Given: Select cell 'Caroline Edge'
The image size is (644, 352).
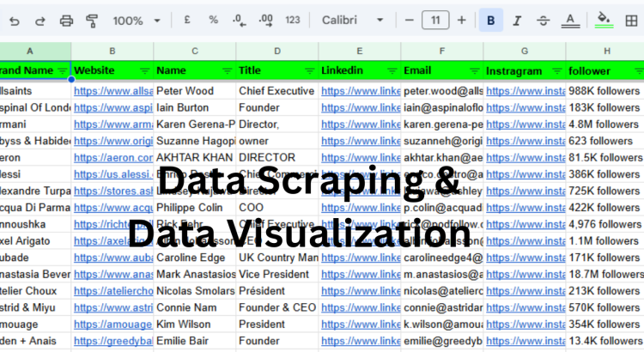Looking at the screenshot, I should (195, 258).
